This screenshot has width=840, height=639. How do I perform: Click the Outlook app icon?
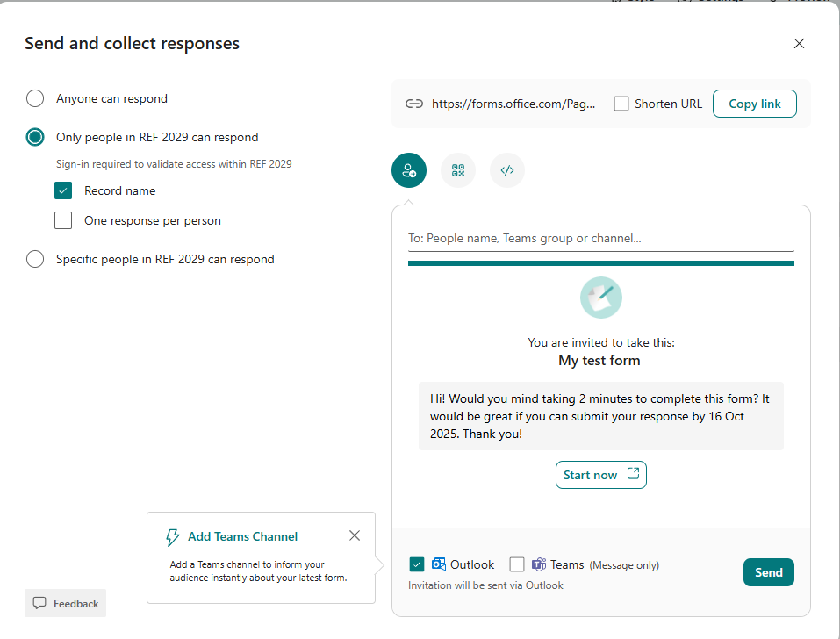pyautogui.click(x=439, y=564)
